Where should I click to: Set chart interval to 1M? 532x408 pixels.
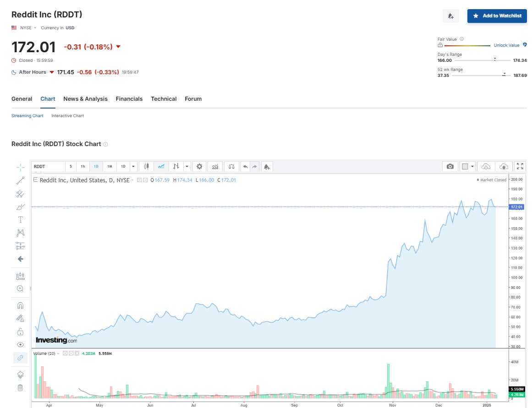[110, 167]
